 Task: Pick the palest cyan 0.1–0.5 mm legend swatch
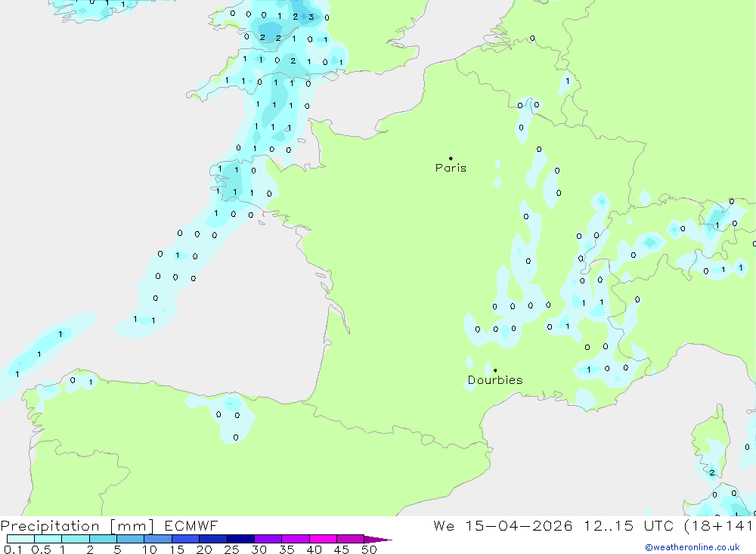coord(20,539)
